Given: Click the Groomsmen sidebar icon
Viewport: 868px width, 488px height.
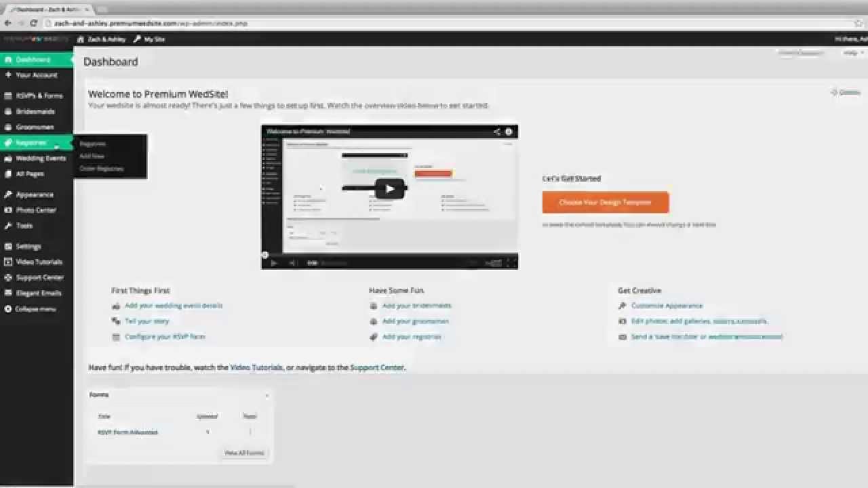Looking at the screenshot, I should (x=8, y=127).
